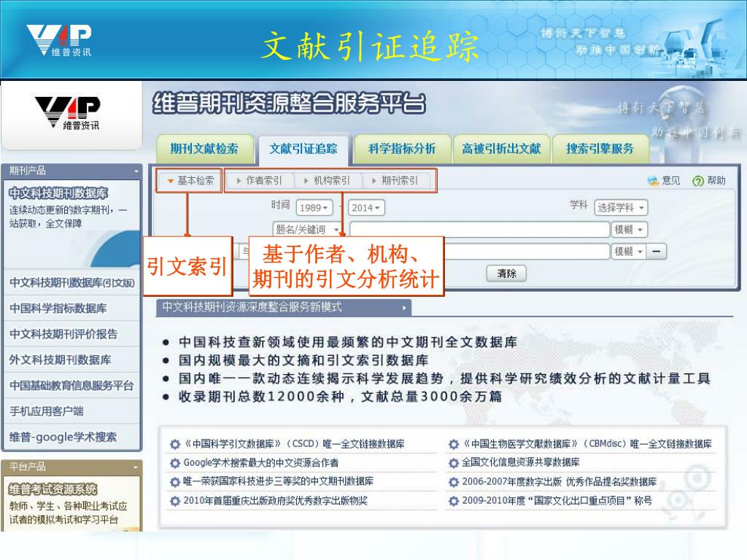The height and width of the screenshot is (560, 747).
Task: Click the VIP logo in the slide header
Action: (x=58, y=41)
